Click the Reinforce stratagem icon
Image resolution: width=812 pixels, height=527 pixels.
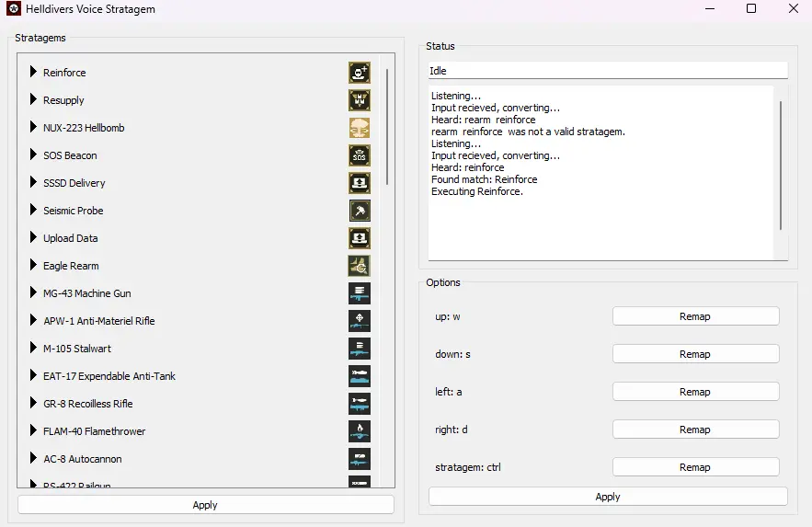click(360, 73)
